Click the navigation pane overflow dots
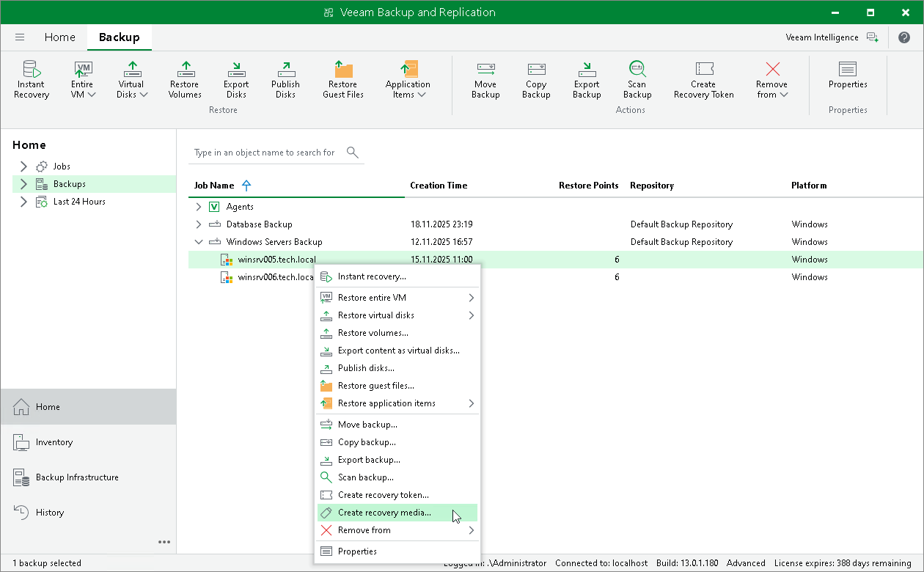924x572 pixels. pyautogui.click(x=164, y=543)
